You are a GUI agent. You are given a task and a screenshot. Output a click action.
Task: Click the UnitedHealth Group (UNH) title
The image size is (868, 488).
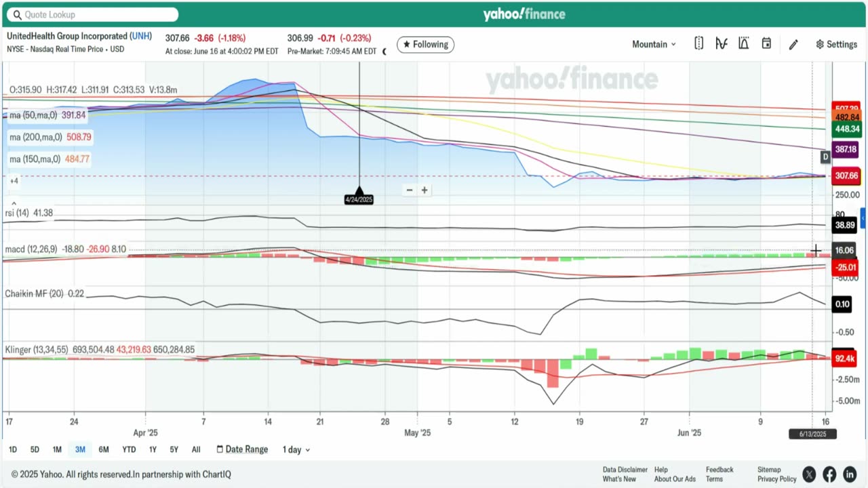pos(79,36)
